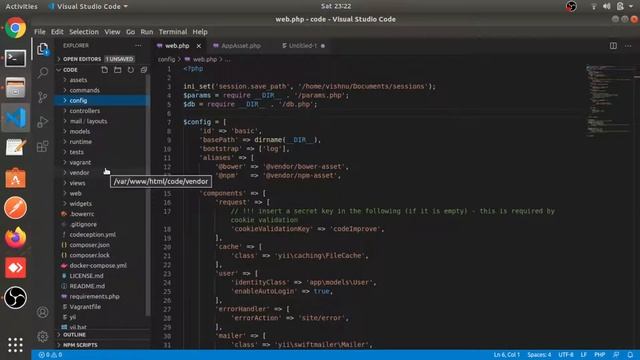This screenshot has width=640, height=360.
Task: Collapse all folders in explorer
Action: 144,70
